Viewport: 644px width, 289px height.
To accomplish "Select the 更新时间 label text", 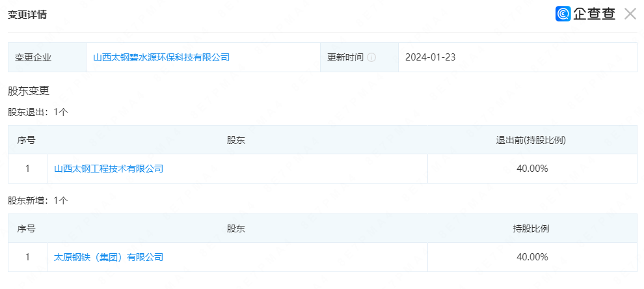I will 345,57.
